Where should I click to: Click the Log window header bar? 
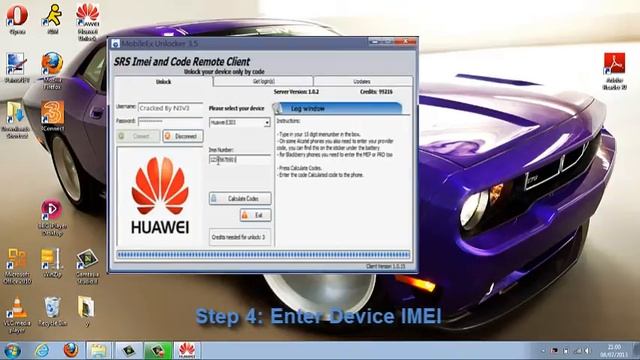[x=338, y=109]
